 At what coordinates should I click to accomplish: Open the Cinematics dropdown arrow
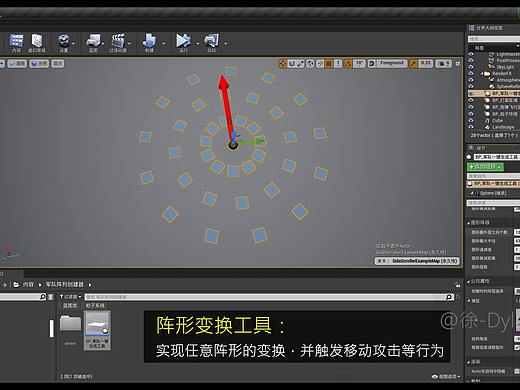pyautogui.click(x=129, y=43)
